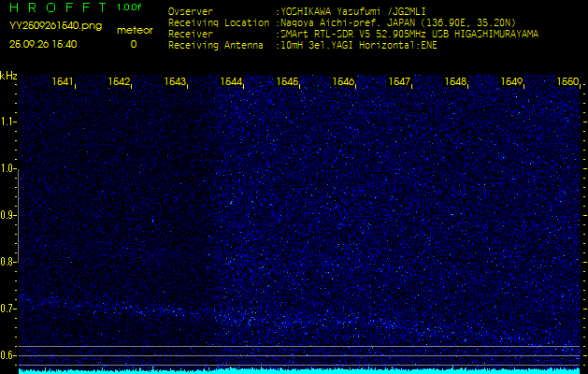Click the kHz unit label

(9, 76)
